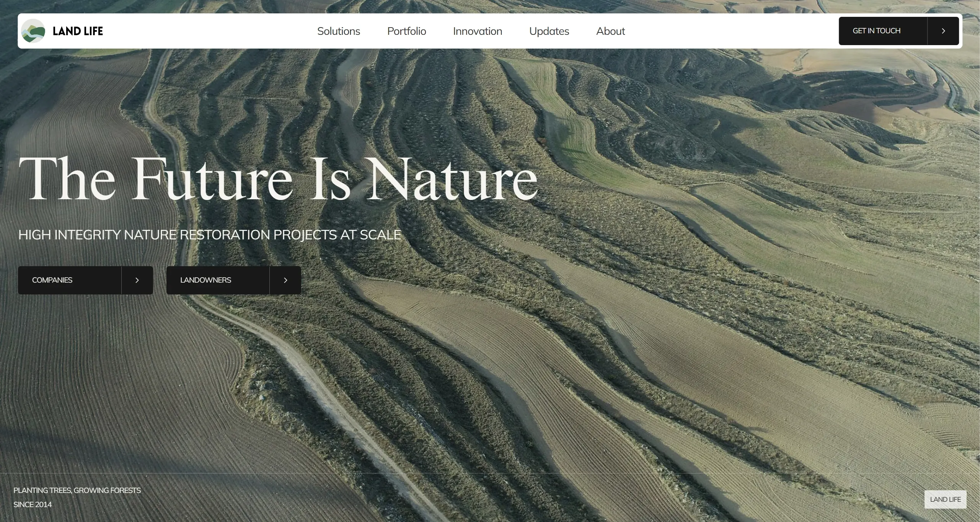980x522 pixels.
Task: Navigate to Updates
Action: click(x=549, y=31)
